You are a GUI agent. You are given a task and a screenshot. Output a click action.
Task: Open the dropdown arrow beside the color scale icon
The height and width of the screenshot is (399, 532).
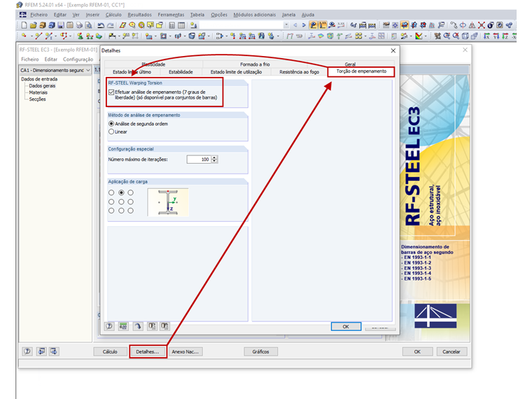426,36
